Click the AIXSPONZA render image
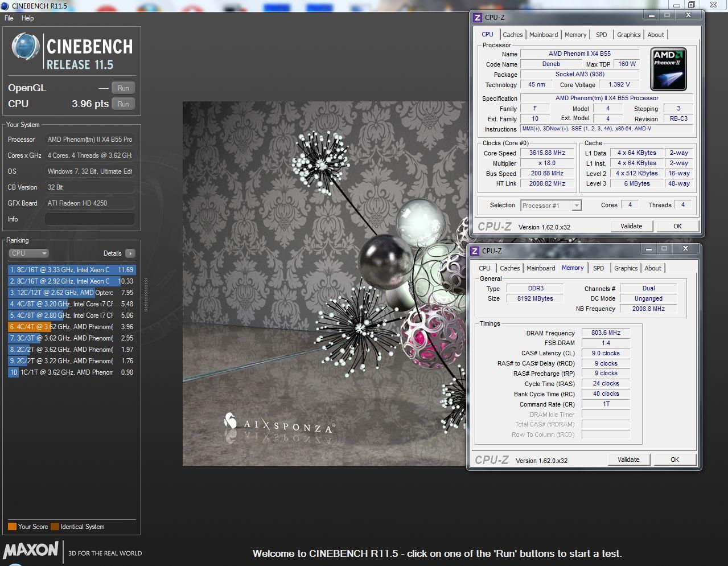728x566 pixels. [x=324, y=284]
